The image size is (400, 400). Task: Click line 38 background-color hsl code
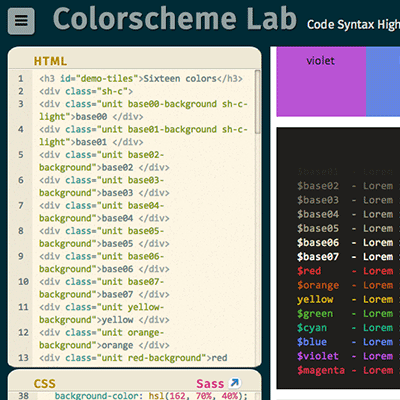151,396
